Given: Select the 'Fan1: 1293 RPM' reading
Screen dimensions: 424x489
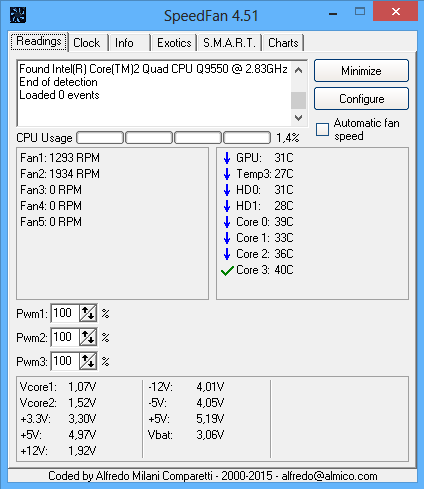Looking at the screenshot, I should click(60, 158).
